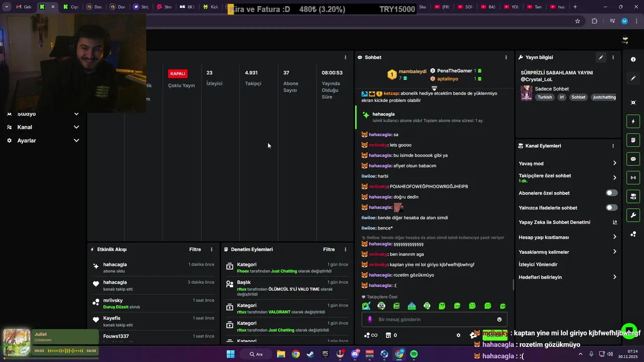The height and width of the screenshot is (362, 644).
Task: Open Filtre in Denetim Eylemleri
Action: click(329, 249)
